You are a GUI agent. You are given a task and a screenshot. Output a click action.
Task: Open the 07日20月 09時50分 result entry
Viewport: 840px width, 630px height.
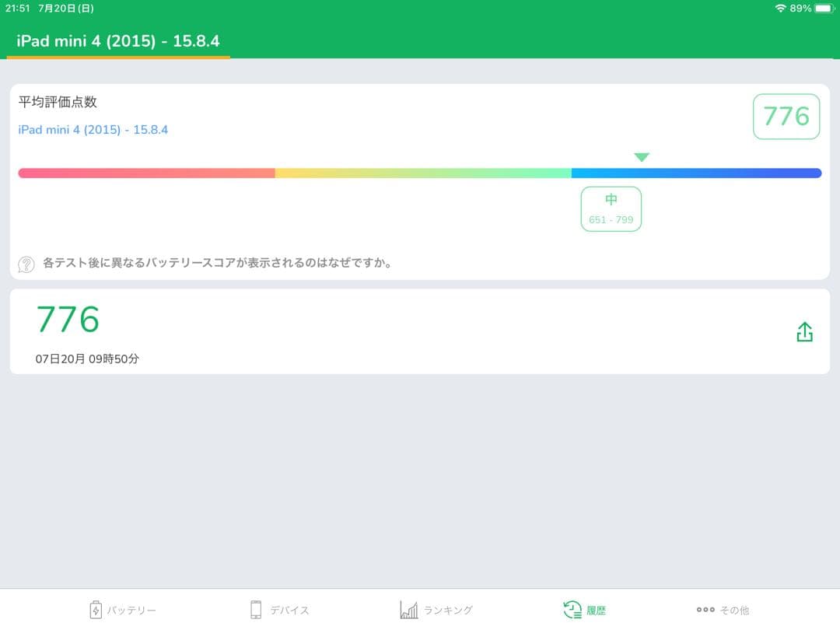point(419,331)
